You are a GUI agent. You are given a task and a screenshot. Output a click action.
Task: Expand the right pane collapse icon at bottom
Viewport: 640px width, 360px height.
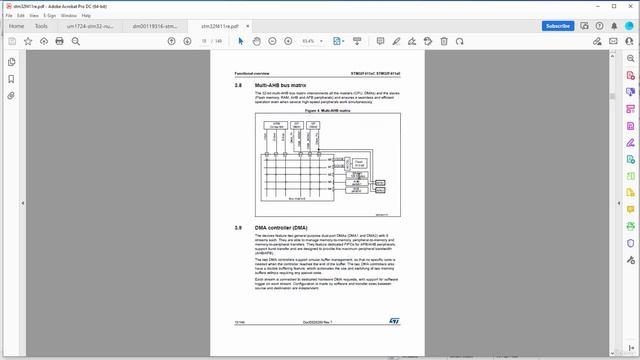tap(631, 348)
